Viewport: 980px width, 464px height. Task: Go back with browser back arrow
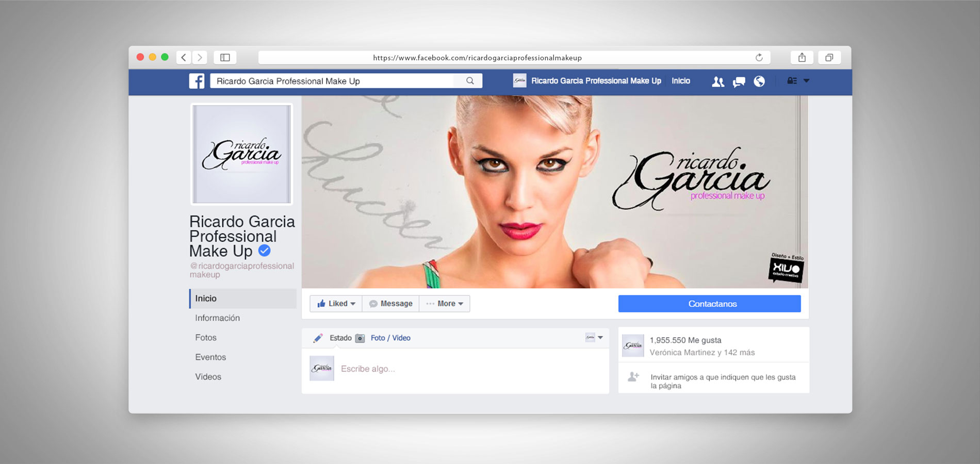184,57
